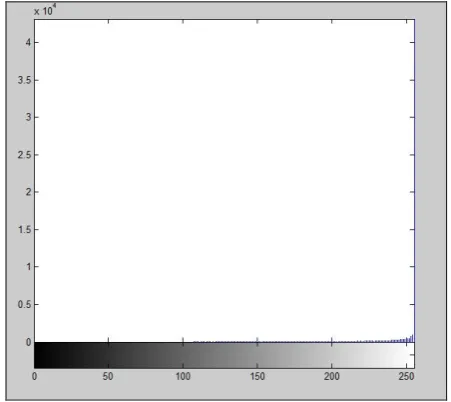The width and height of the screenshot is (451, 402).
Task: Select y-axis tick label "3.5"
Action: coord(25,80)
